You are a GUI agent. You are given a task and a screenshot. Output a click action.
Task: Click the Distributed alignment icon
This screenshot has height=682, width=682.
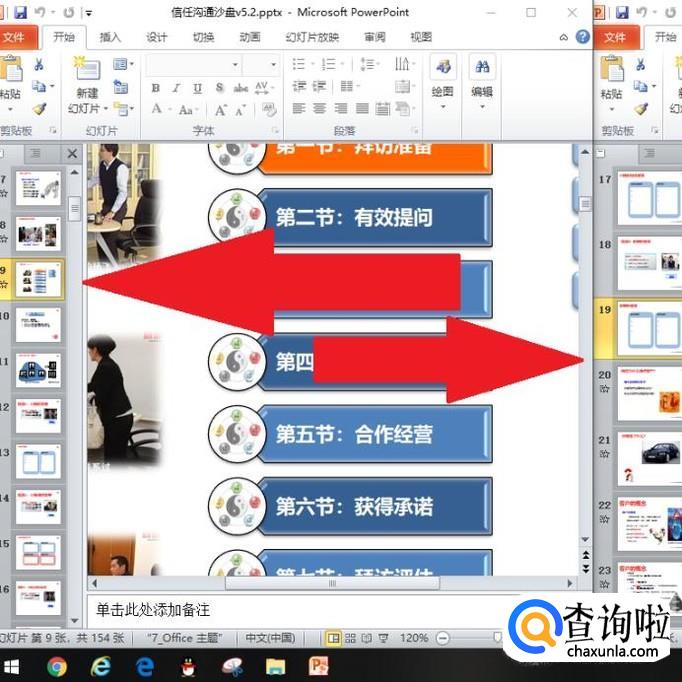(382, 109)
